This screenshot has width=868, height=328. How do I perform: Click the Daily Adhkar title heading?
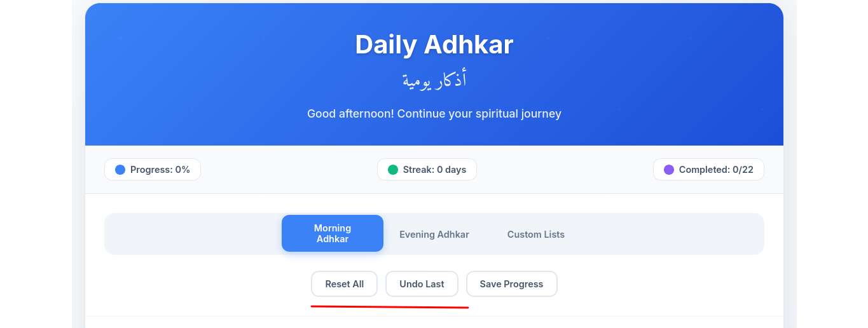tap(434, 44)
